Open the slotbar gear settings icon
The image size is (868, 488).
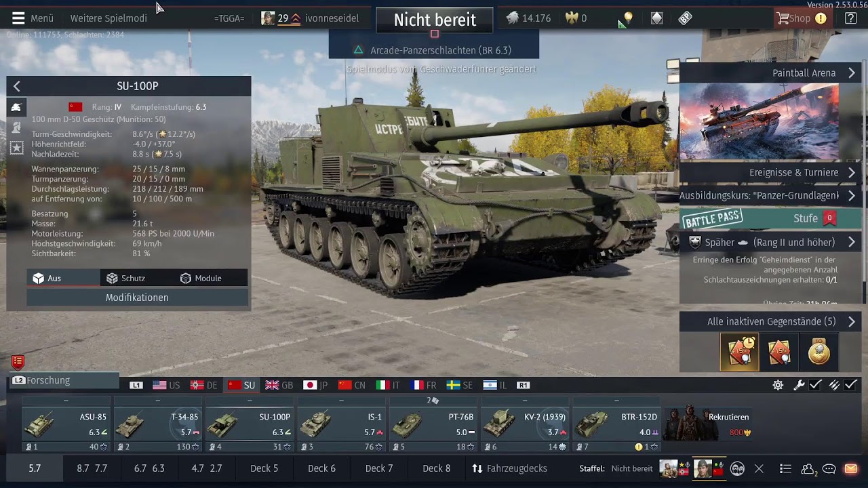[x=778, y=385]
